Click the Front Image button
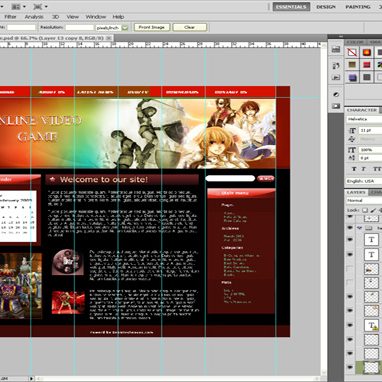The width and height of the screenshot is (382, 382). click(x=152, y=27)
